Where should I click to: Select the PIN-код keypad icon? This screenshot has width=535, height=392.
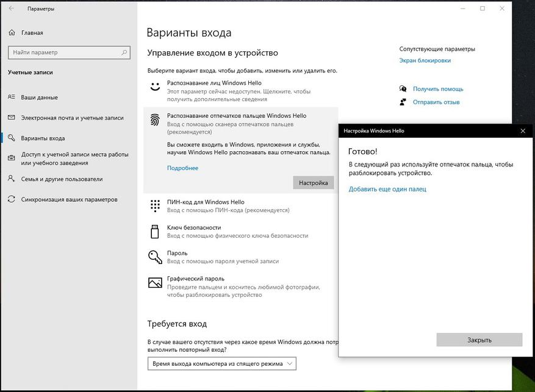click(155, 206)
